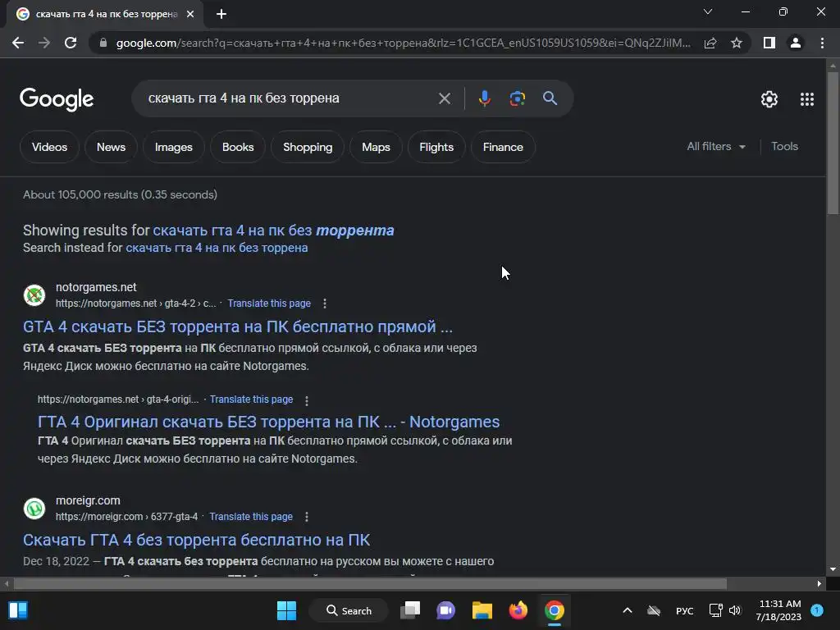Switch to Images results
Screen dimensions: 840x630
174,147
